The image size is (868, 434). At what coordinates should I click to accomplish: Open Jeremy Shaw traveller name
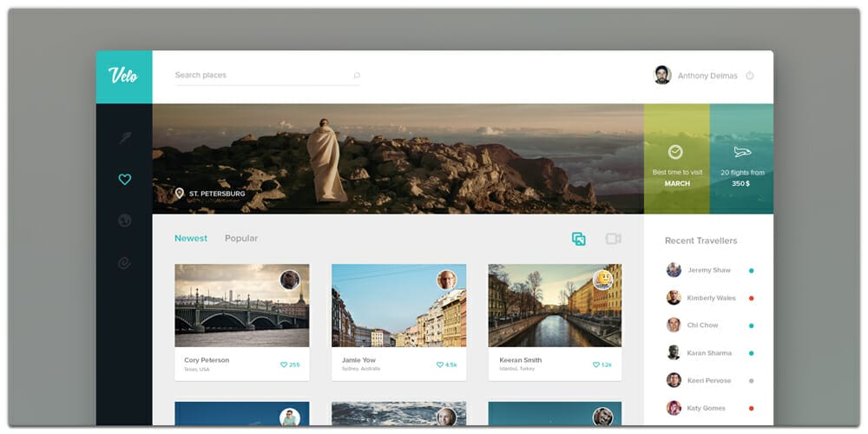pos(709,270)
